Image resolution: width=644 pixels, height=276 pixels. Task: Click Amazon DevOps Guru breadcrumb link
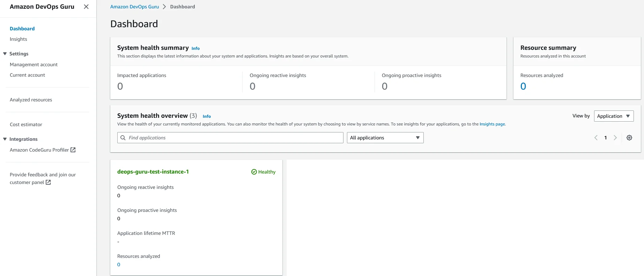[x=134, y=7]
